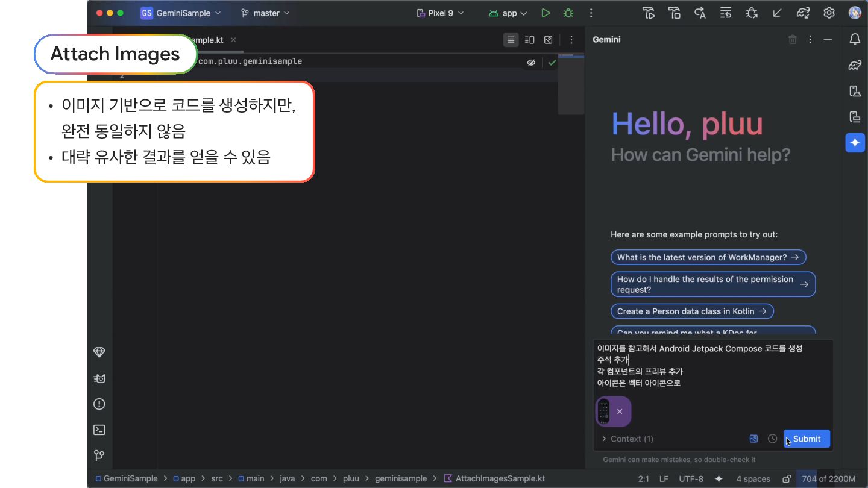868x488 pixels.
Task: Click the editor minimap scrollbar area
Action: (571, 84)
